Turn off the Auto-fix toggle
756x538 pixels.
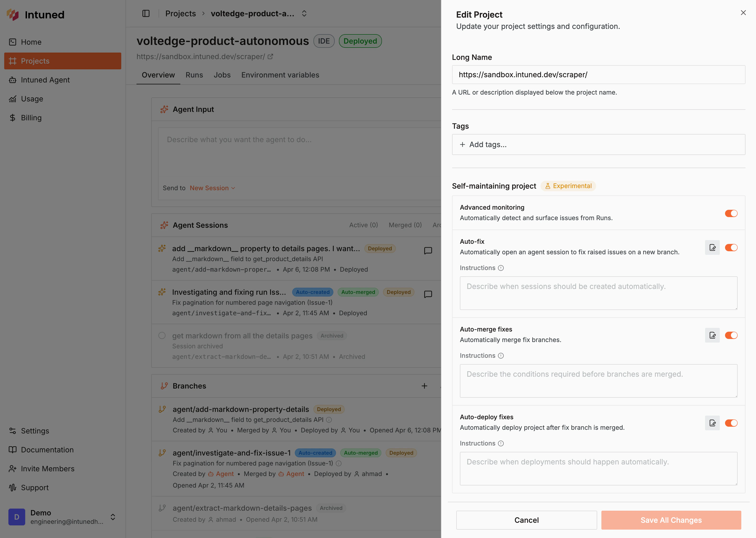click(x=731, y=247)
